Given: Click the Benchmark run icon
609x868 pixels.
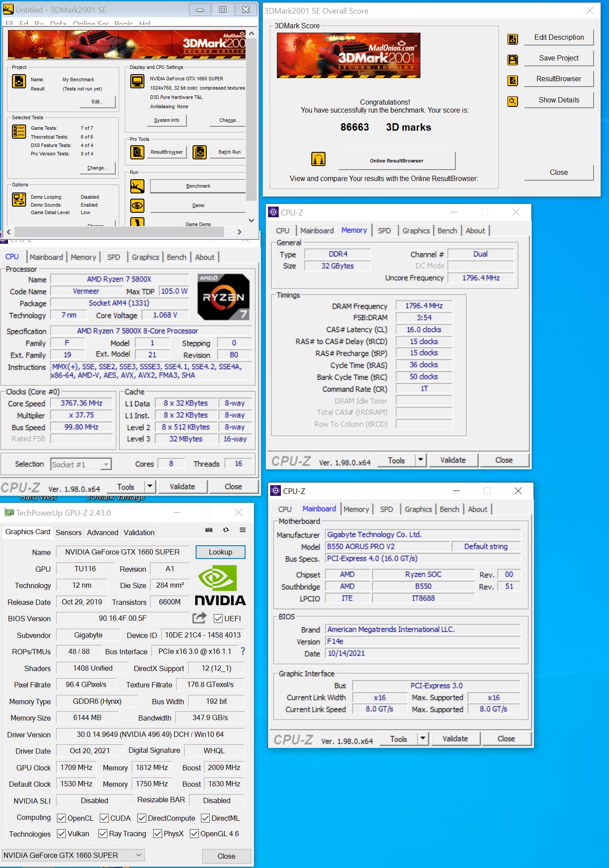Looking at the screenshot, I should point(137,186).
